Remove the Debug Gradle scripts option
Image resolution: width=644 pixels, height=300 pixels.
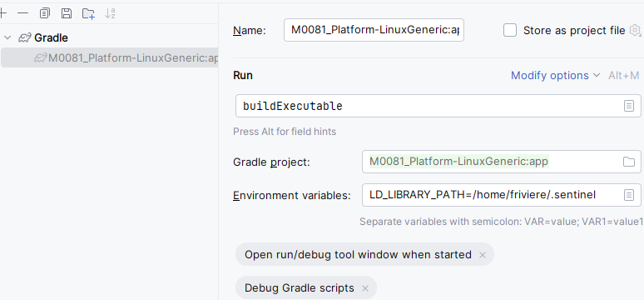point(365,288)
